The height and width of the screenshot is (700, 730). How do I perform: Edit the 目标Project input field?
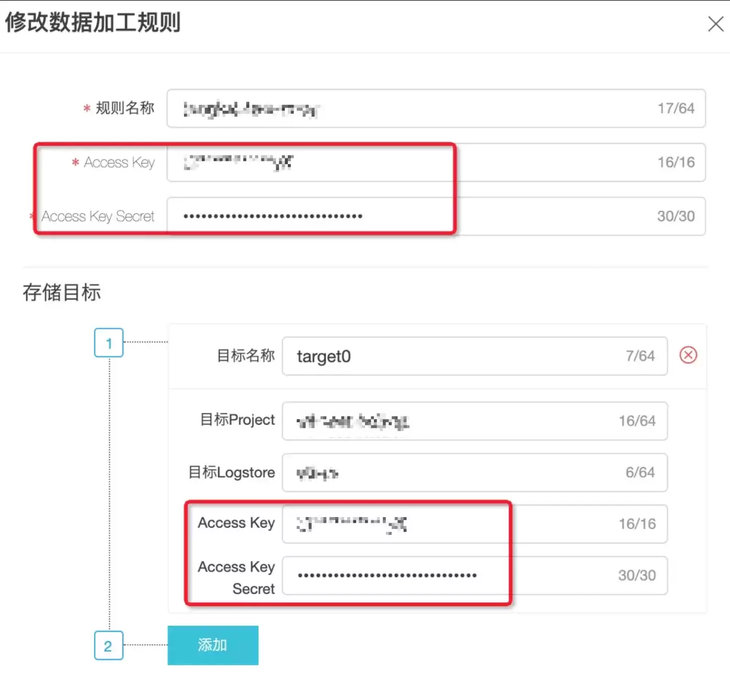(475, 421)
